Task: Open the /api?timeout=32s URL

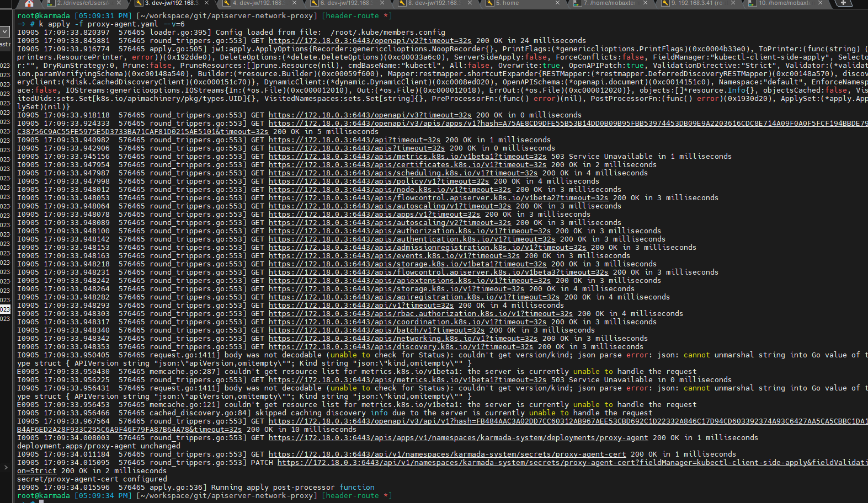Action: pos(354,140)
